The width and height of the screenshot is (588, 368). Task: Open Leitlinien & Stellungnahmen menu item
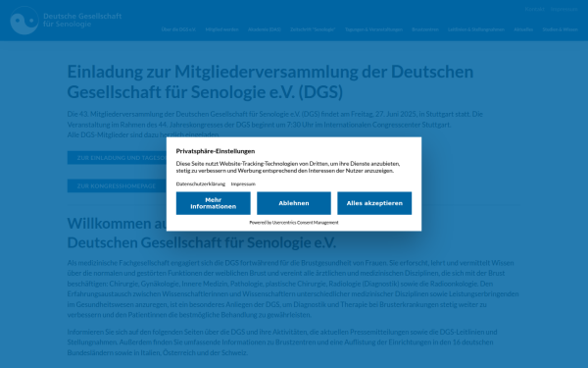(476, 29)
